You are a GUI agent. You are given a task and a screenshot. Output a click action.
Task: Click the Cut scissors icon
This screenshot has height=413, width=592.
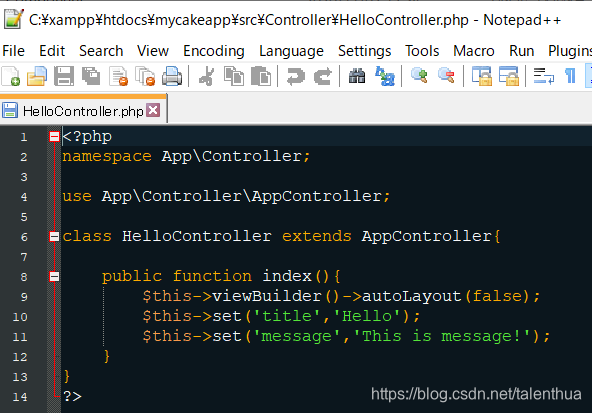click(x=207, y=76)
